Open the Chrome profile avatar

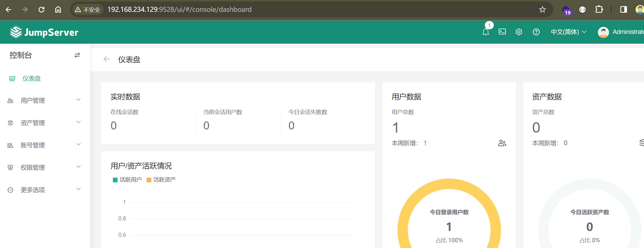640,10
